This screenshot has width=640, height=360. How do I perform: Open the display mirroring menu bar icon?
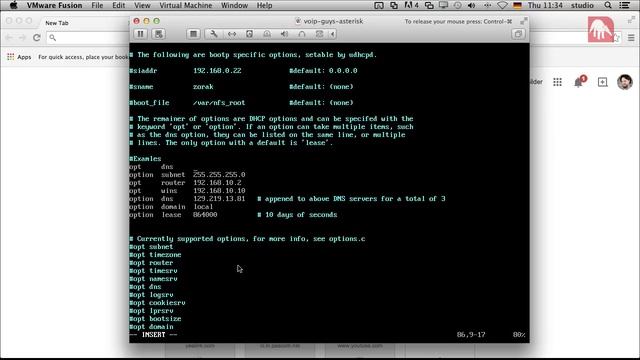443,5
